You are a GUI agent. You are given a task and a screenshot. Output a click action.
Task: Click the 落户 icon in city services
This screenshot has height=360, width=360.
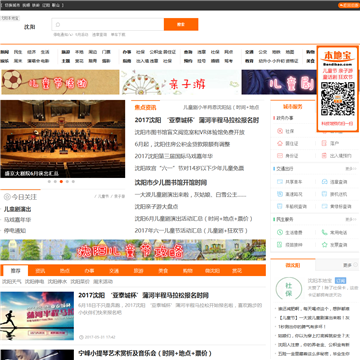pos(324,143)
